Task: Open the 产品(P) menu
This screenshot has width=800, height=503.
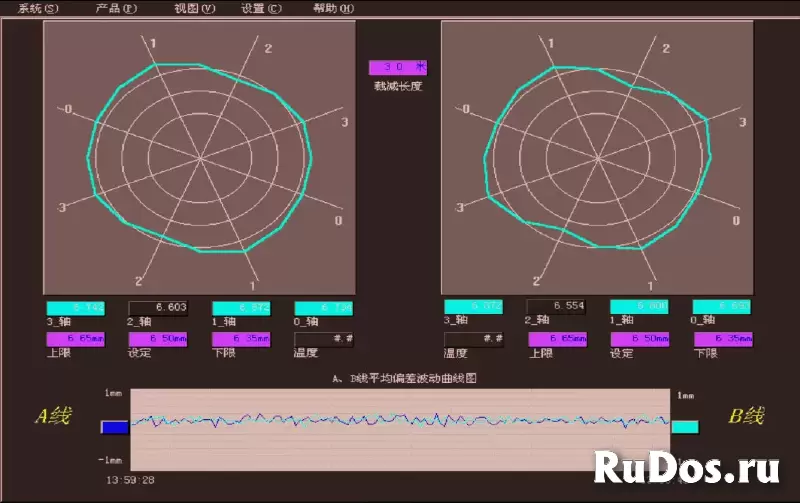Action: pyautogui.click(x=116, y=8)
